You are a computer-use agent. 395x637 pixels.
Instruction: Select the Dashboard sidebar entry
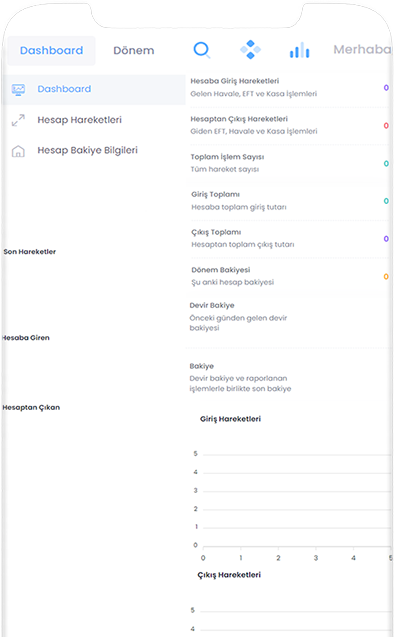(93, 89)
